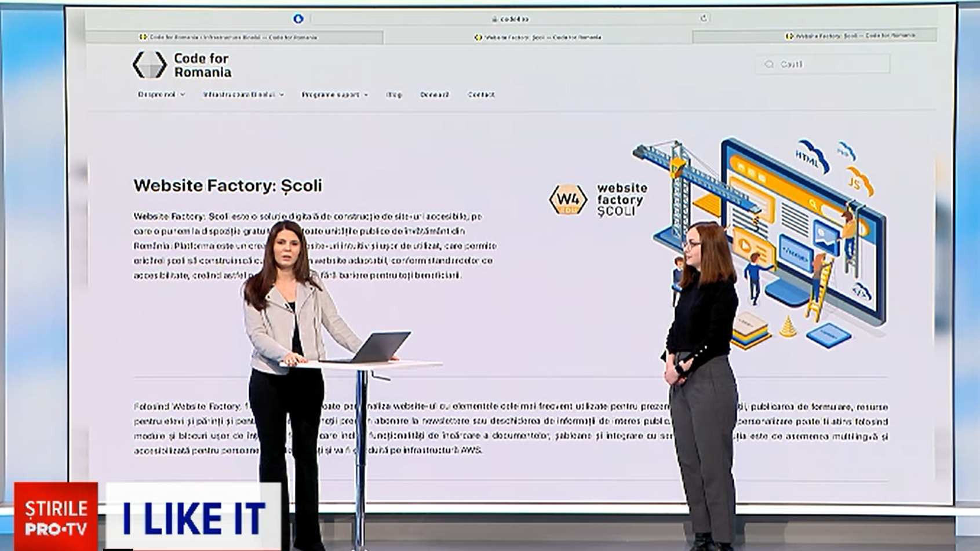
Task: Expand the Despre noi dropdown
Action: click(x=161, y=94)
